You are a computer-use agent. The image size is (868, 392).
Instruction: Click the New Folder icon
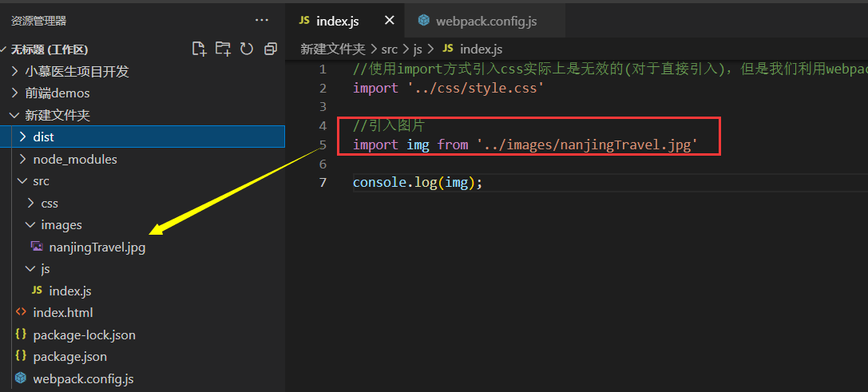[223, 49]
